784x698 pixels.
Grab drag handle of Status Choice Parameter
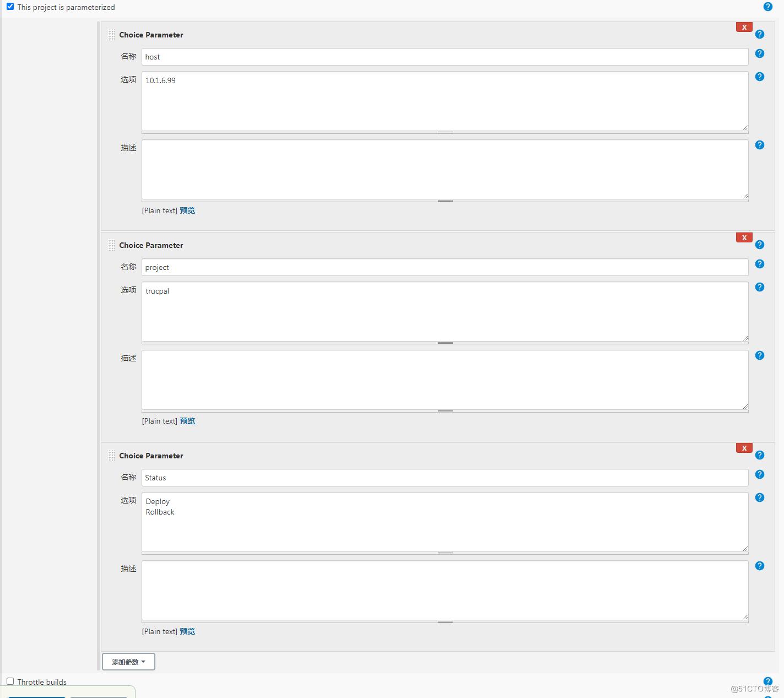tap(112, 456)
